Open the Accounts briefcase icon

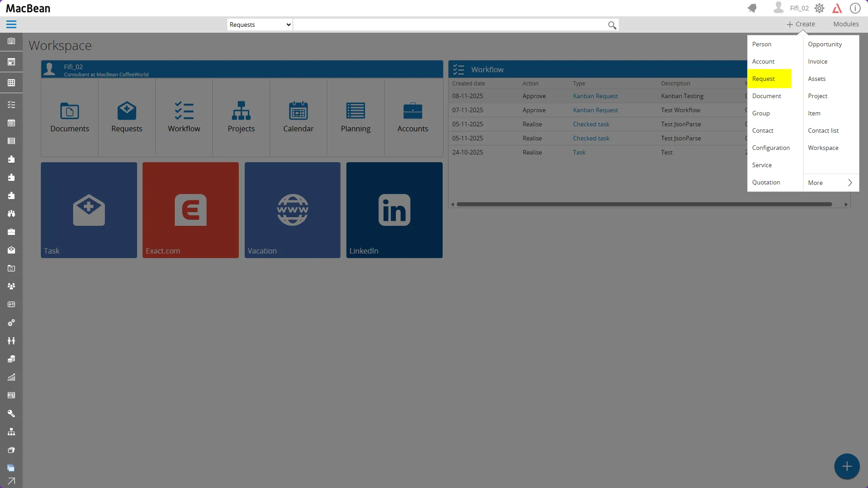click(x=413, y=111)
